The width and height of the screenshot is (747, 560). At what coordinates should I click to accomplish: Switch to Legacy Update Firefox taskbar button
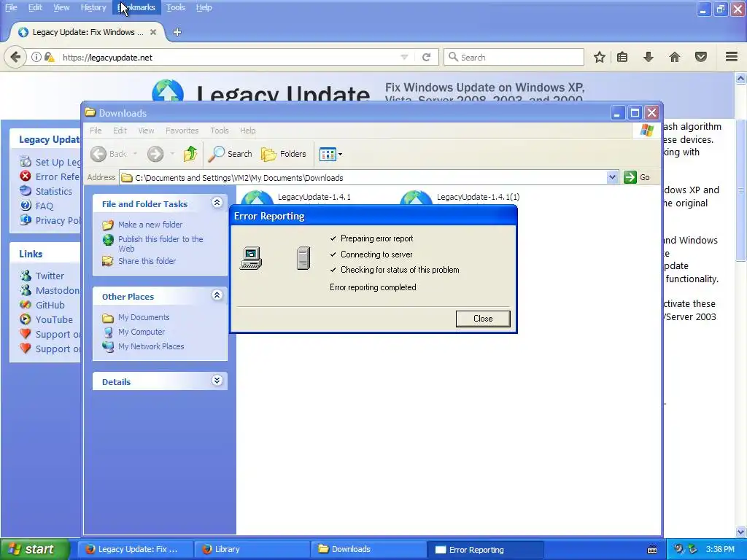135,550
